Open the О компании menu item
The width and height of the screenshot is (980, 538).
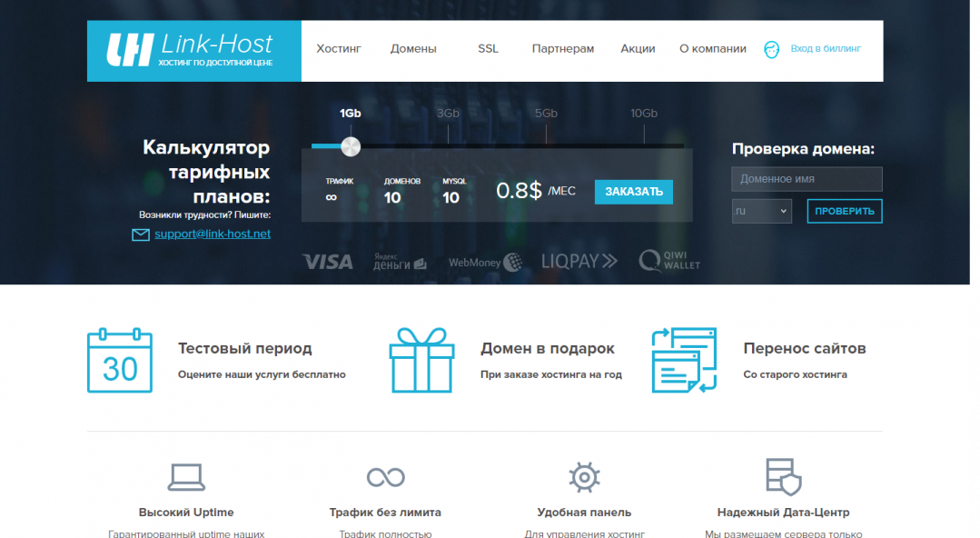point(713,49)
